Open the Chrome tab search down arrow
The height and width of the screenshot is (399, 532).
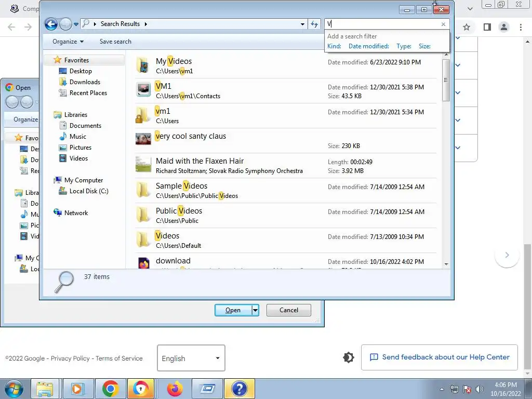470,9
